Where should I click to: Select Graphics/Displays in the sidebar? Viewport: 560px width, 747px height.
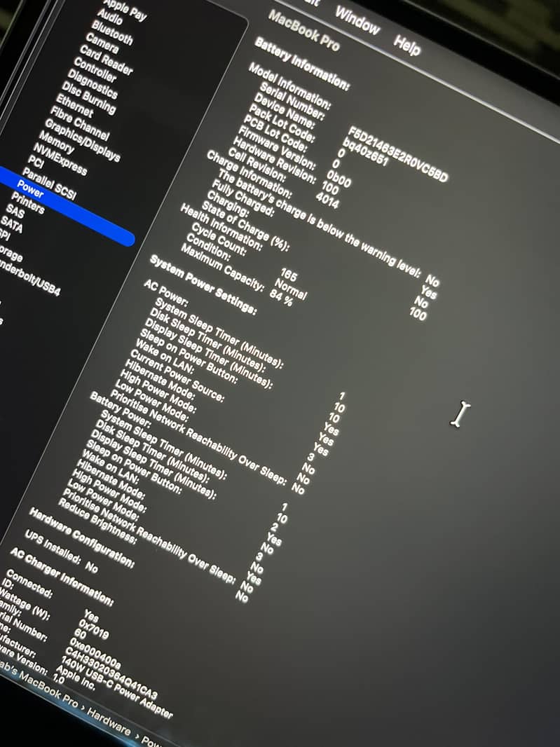(x=83, y=140)
